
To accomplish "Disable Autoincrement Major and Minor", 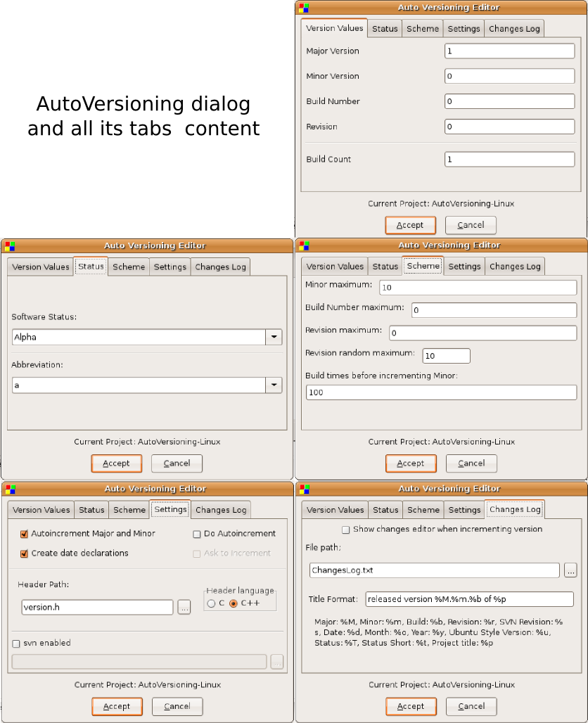I will tap(24, 534).
